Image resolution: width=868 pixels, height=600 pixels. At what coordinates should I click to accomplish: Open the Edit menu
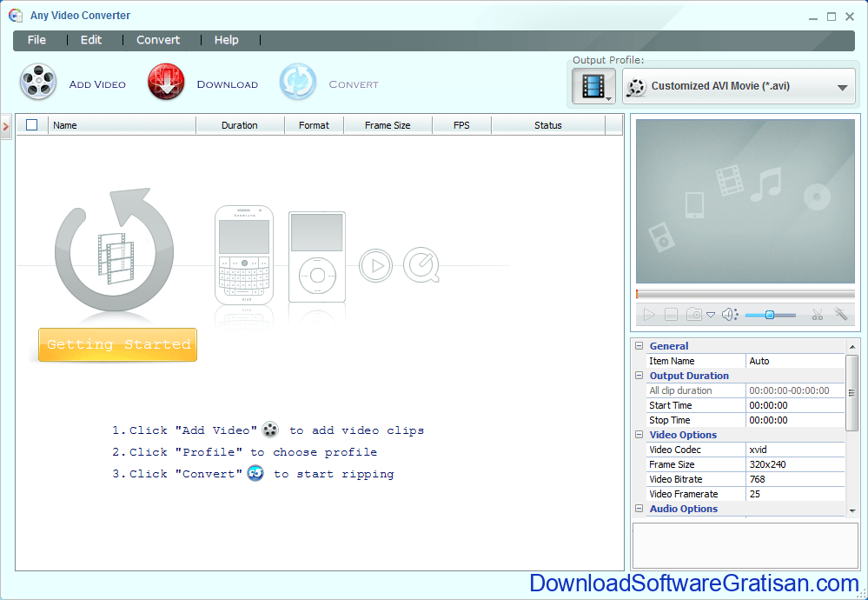coord(91,40)
